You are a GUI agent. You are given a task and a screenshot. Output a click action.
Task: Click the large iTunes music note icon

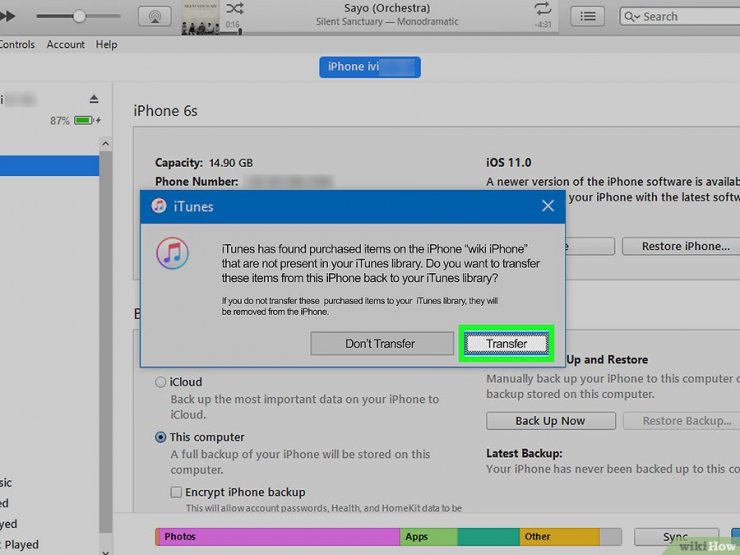[x=173, y=253]
